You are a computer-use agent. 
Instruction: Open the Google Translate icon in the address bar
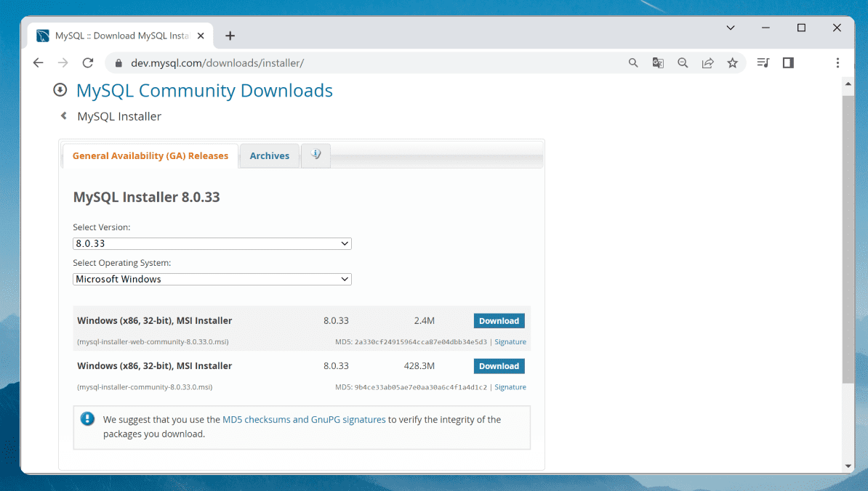[x=658, y=63]
